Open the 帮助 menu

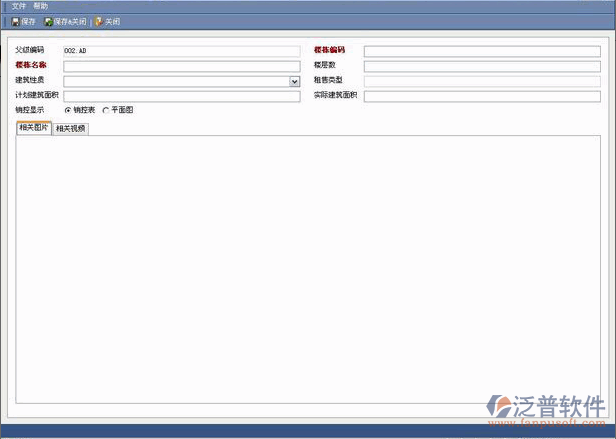pyautogui.click(x=40, y=6)
